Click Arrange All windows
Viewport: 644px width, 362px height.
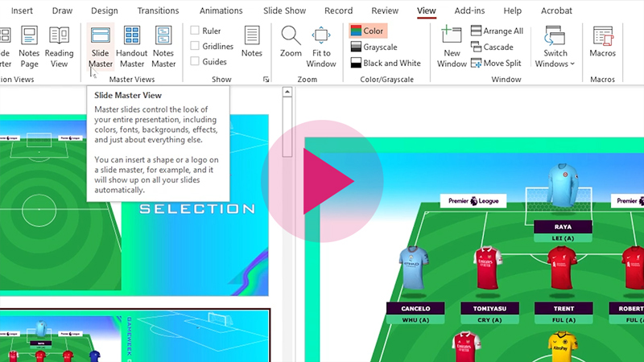(x=497, y=31)
